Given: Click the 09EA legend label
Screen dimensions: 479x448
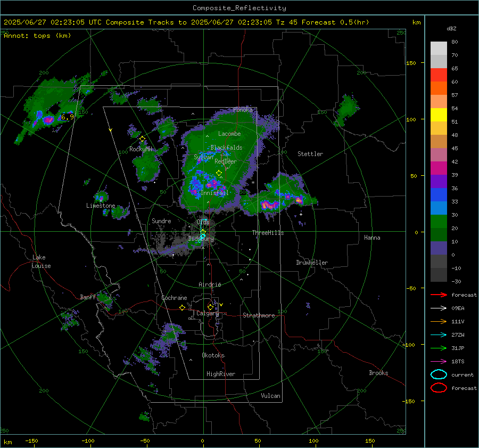Looking at the screenshot, I should [458, 308].
